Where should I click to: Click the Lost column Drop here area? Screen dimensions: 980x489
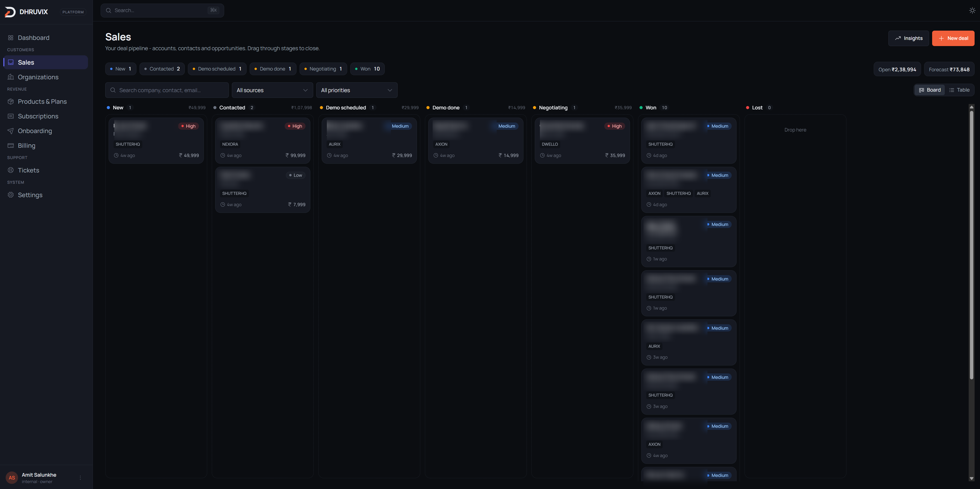coord(795,130)
